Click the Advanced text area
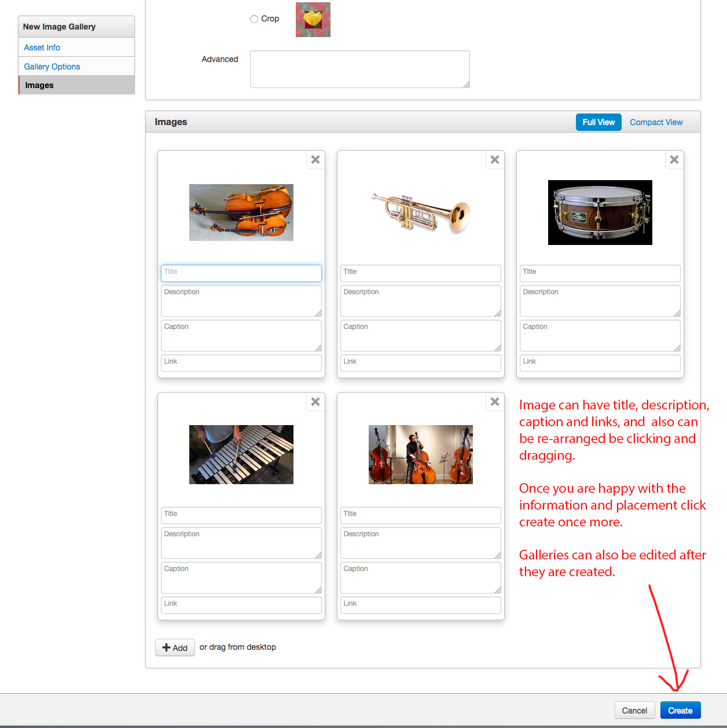The width and height of the screenshot is (727, 728). [x=360, y=69]
